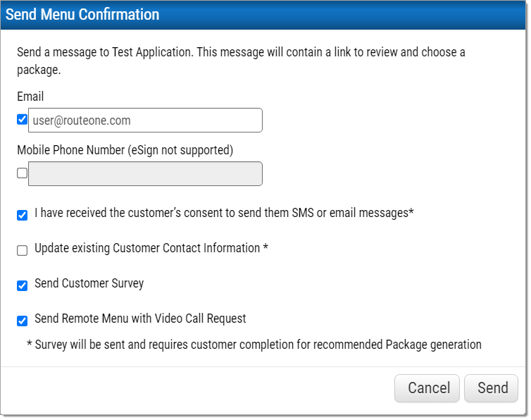Click the eSign not supported note

[x=180, y=150]
